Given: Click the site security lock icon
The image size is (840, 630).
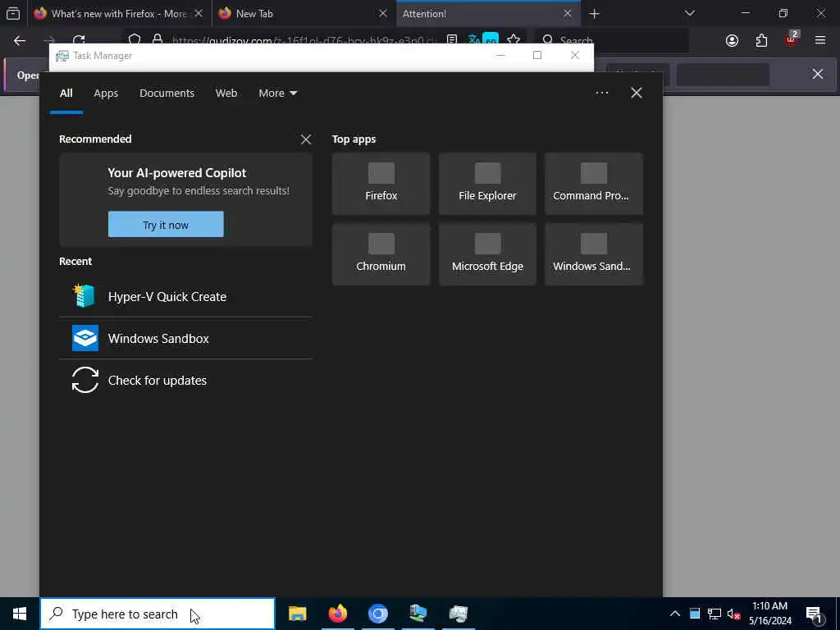Looking at the screenshot, I should tap(157, 40).
